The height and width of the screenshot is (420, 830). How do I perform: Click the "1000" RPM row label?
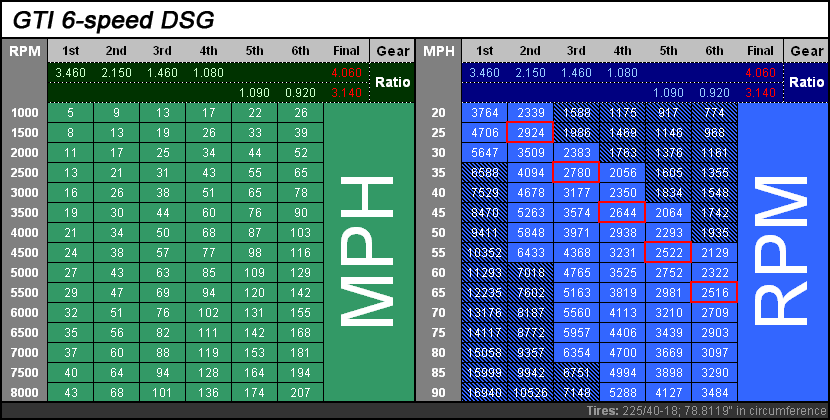pyautogui.click(x=24, y=113)
